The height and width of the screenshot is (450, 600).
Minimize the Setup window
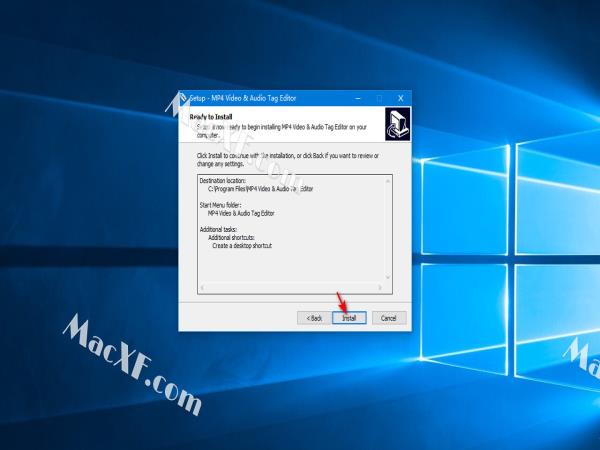(359, 98)
